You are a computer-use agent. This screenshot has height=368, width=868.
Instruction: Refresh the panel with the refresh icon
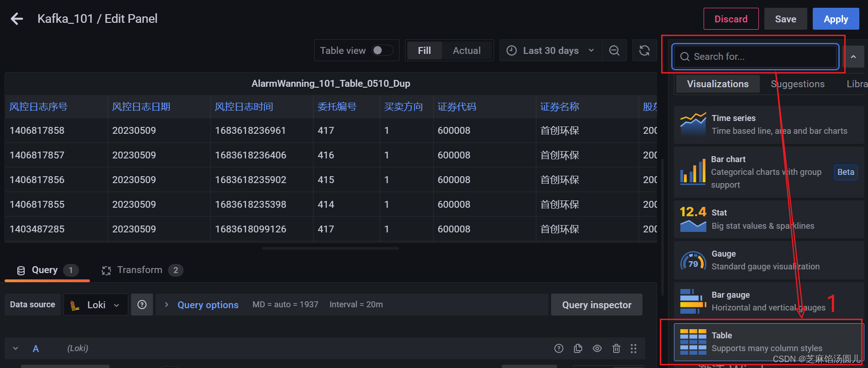pyautogui.click(x=644, y=51)
